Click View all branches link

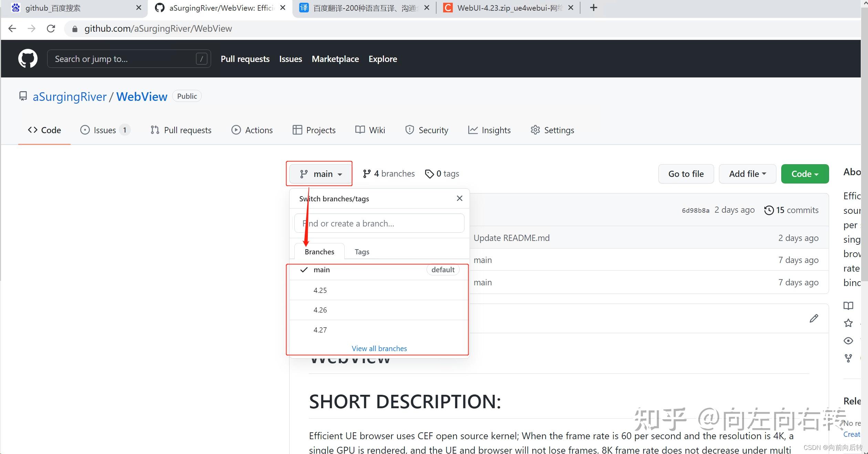coord(379,348)
